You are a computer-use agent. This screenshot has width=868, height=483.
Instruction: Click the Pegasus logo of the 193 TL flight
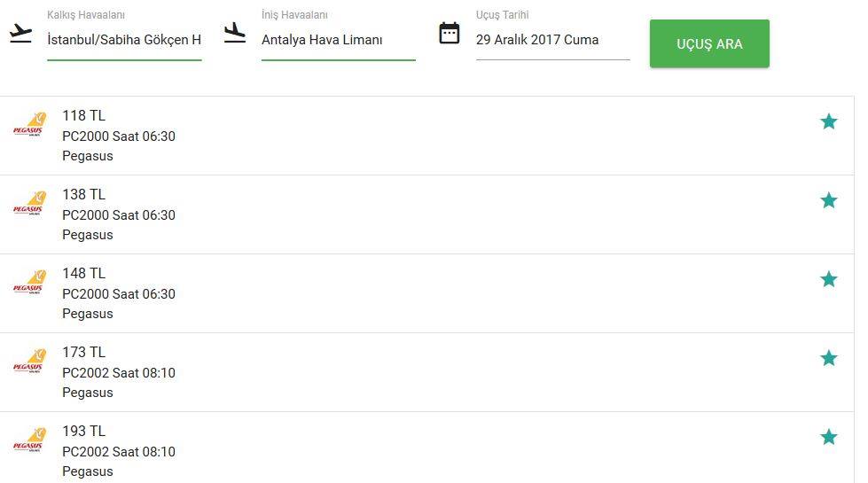pos(29,440)
